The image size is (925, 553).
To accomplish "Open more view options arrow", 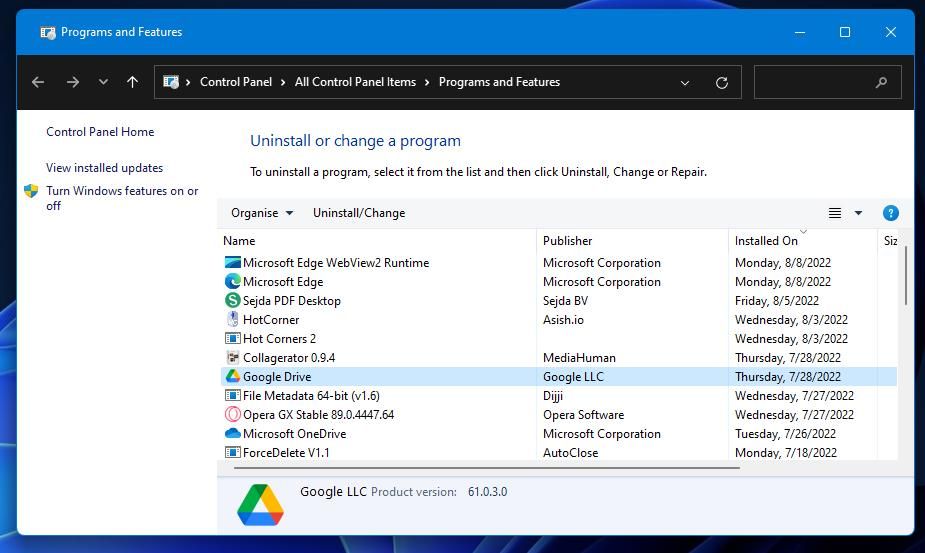I will coord(858,213).
